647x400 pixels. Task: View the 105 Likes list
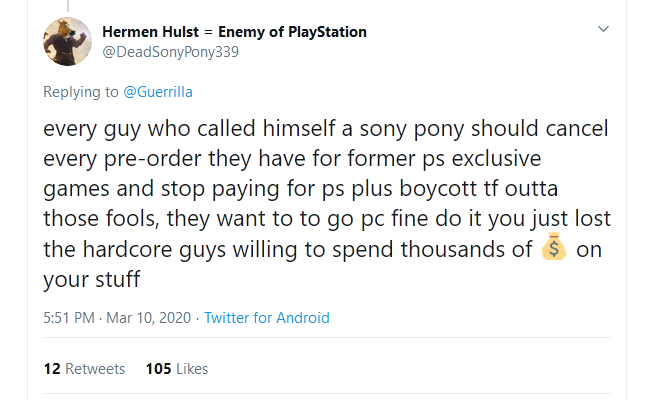[x=176, y=369]
